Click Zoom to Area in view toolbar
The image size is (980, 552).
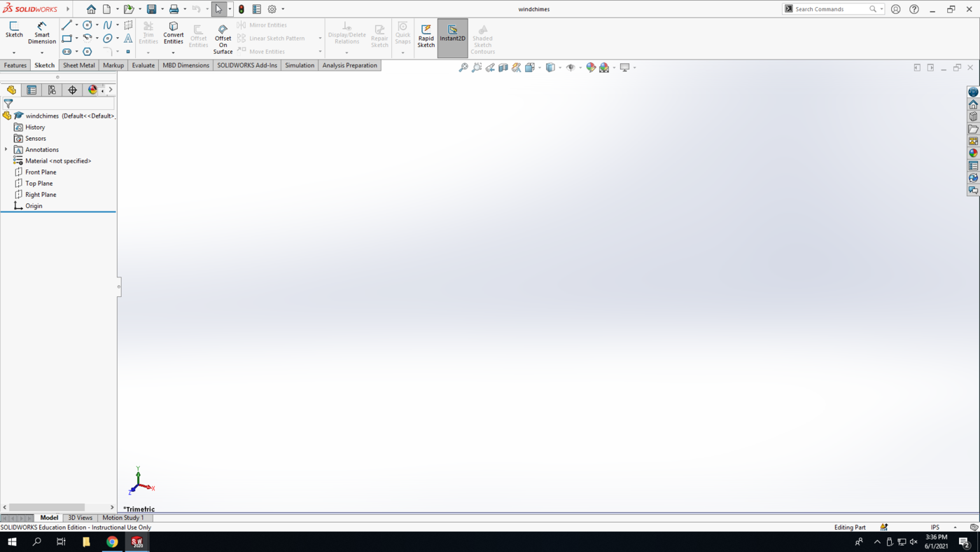(477, 67)
